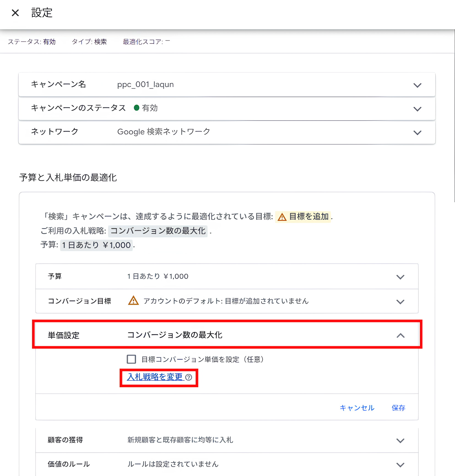Collapse the 単価設定 section

(401, 336)
